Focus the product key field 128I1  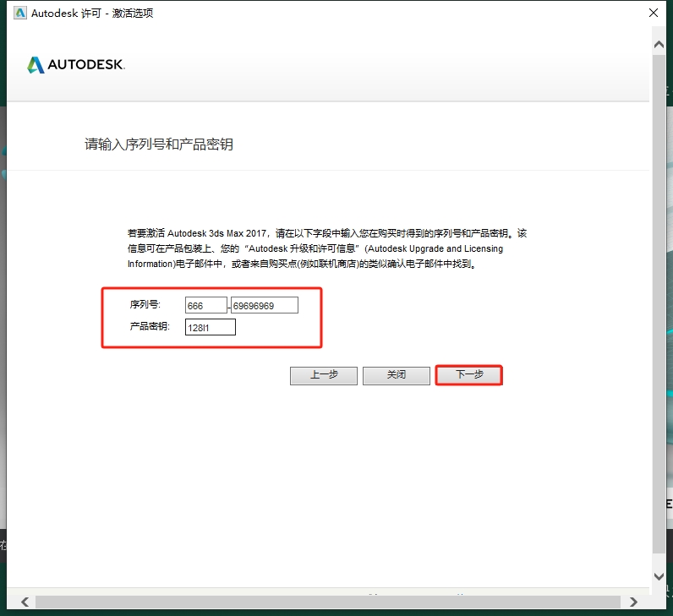pyautogui.click(x=211, y=327)
